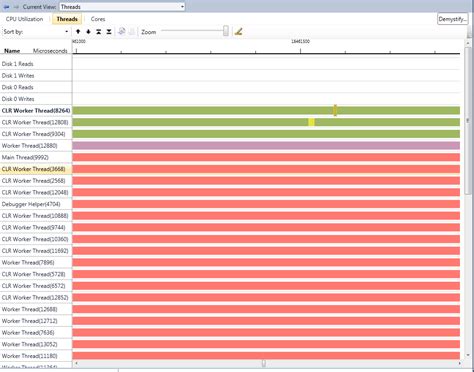This screenshot has width=474, height=372.
Task: Click the vertical scrollbar down arrow
Action: pyautogui.click(x=468, y=355)
